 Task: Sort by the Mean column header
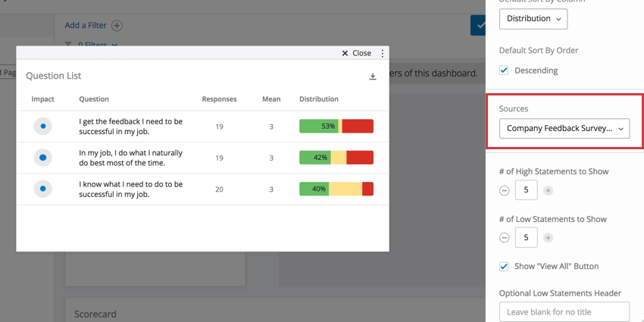[x=271, y=99]
